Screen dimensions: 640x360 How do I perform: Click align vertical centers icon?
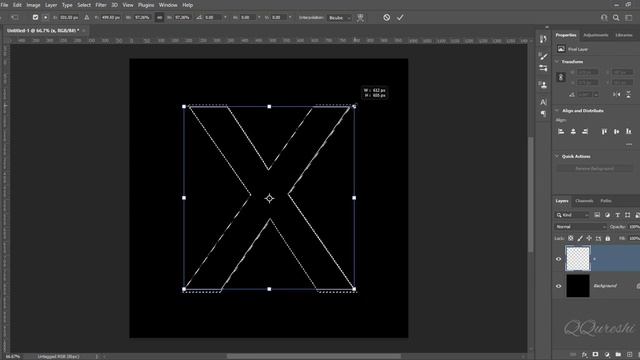click(616, 131)
